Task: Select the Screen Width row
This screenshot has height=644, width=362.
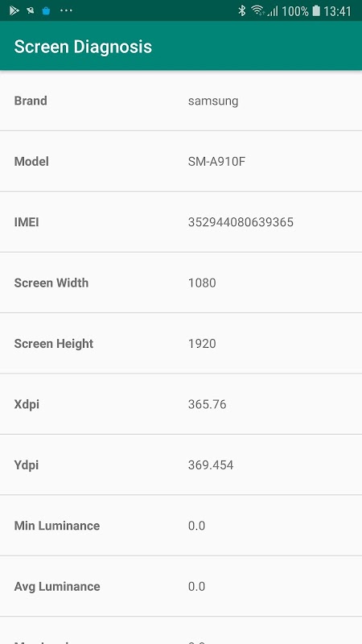Action: [181, 283]
